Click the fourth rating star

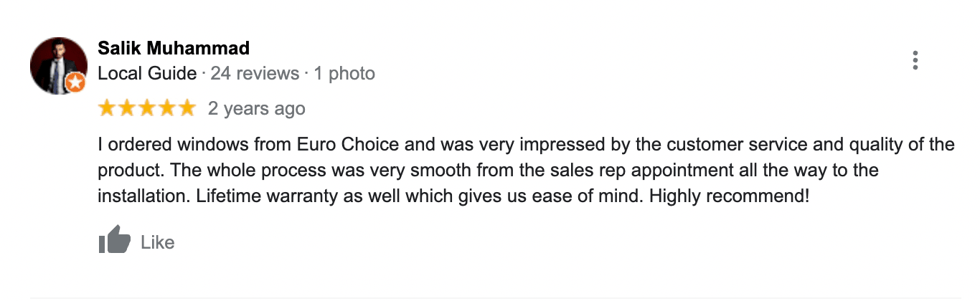click(166, 108)
